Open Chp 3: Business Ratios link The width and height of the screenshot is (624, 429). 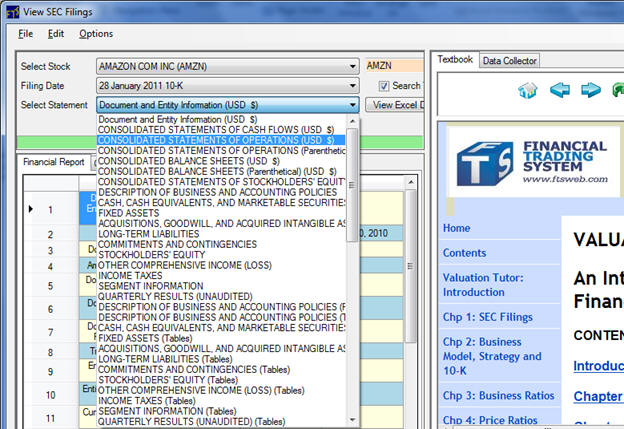(x=499, y=396)
